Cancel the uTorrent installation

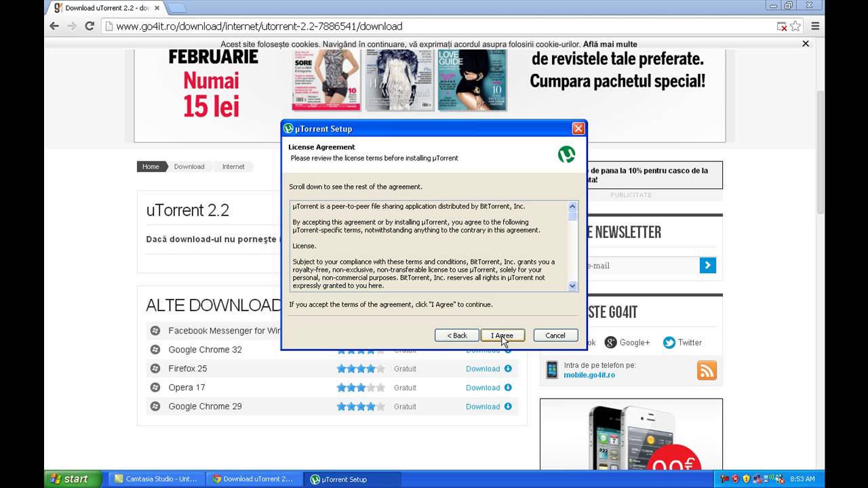click(x=555, y=335)
